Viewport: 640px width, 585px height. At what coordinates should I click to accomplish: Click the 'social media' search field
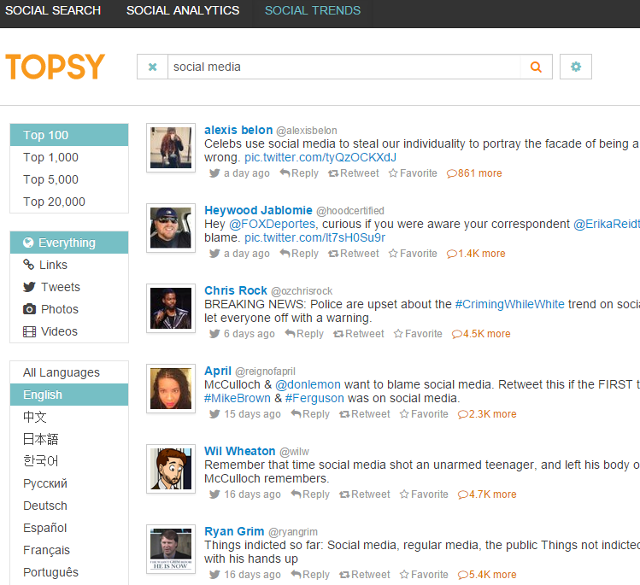[x=344, y=67]
